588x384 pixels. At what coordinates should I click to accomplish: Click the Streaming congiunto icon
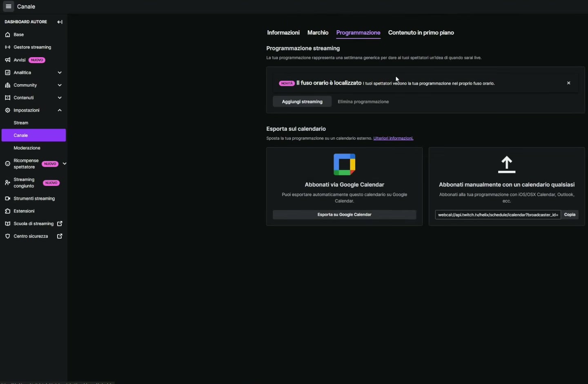7,183
